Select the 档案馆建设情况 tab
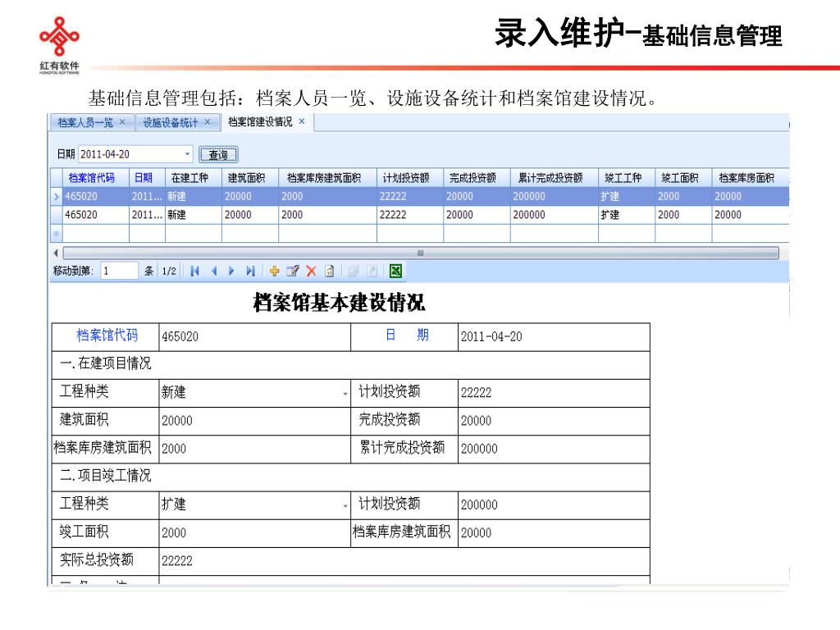Screen dimensions: 840x630 point(260,122)
